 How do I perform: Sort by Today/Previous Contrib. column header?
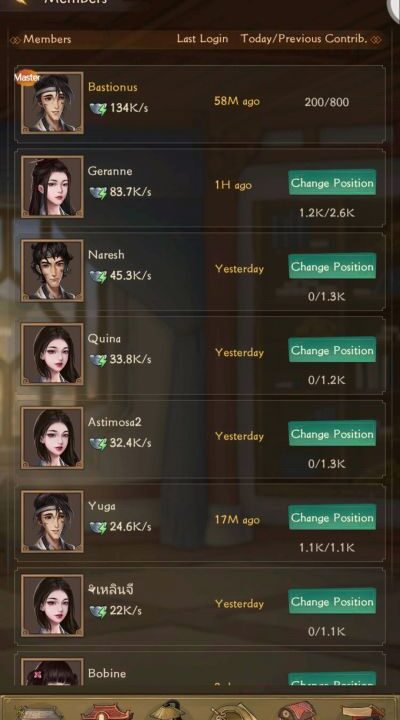pyautogui.click(x=304, y=39)
